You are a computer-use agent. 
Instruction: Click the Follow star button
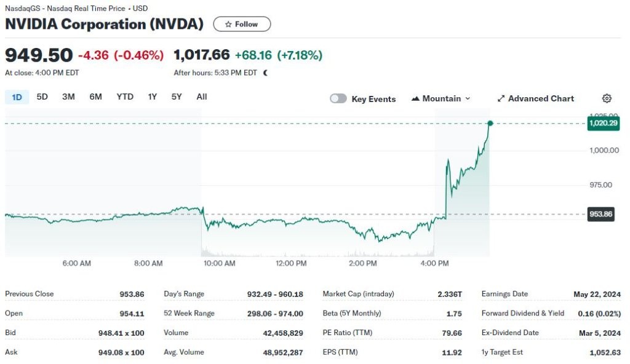tap(242, 24)
